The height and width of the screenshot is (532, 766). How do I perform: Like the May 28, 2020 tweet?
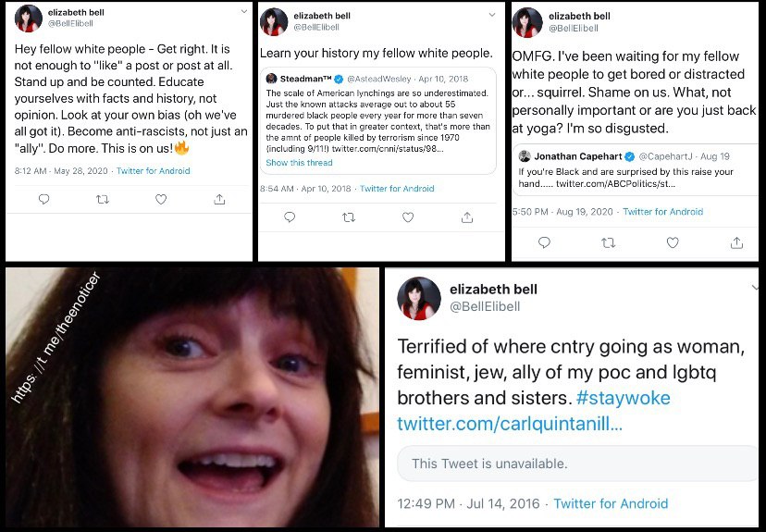coord(161,199)
